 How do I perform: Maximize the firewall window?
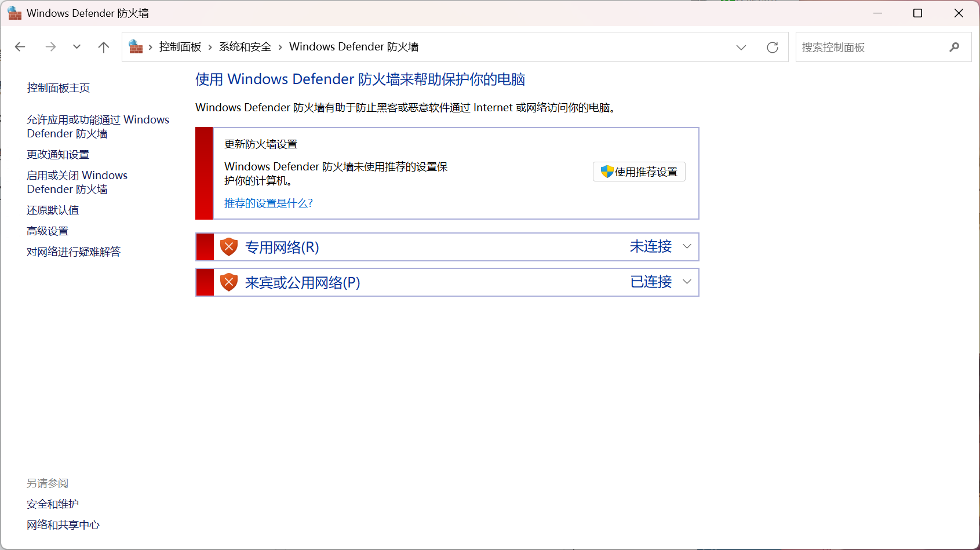click(917, 13)
